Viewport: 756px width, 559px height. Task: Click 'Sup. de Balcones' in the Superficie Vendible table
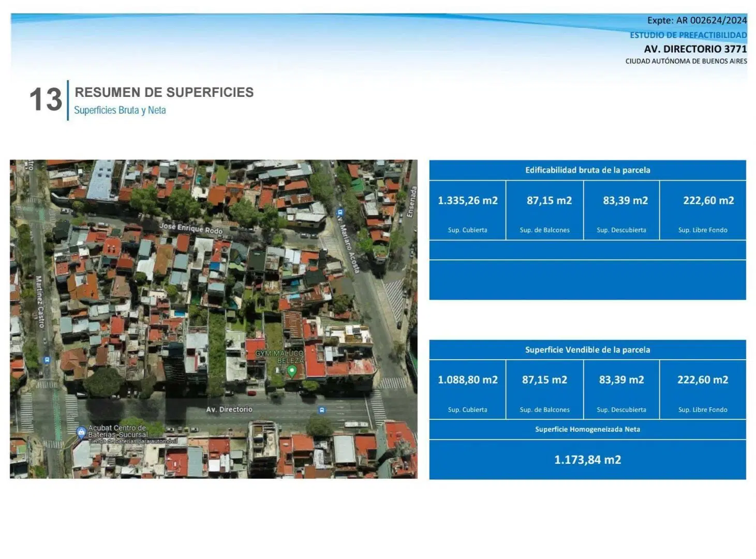[544, 410]
